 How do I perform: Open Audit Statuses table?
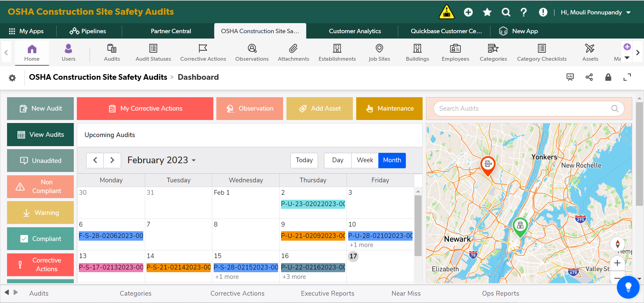[x=153, y=53]
